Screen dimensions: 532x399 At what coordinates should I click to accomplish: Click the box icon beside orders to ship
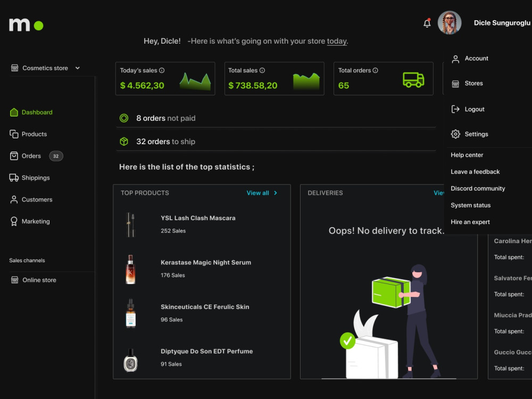click(x=124, y=142)
